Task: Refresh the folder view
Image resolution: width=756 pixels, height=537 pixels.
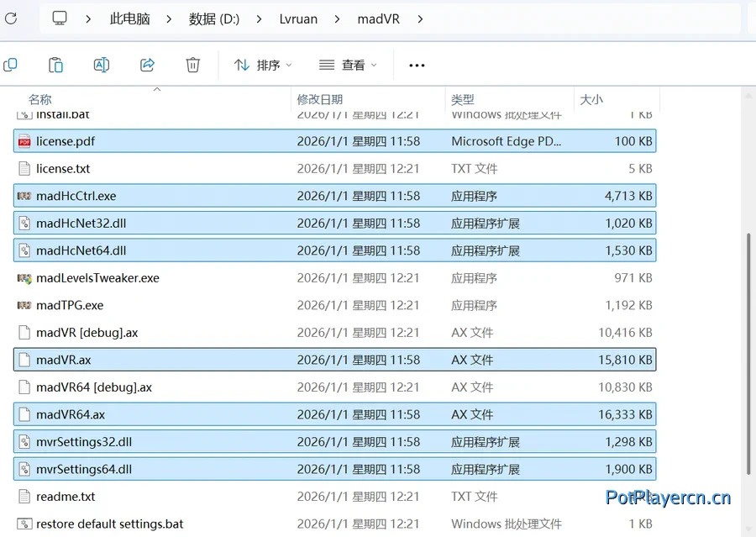Action: coord(12,18)
